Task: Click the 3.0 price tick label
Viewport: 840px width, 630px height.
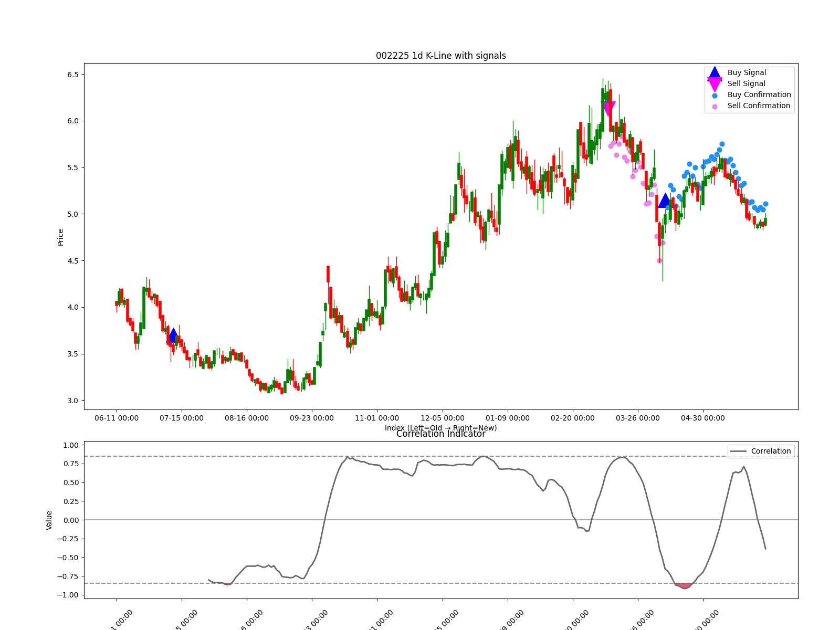Action: [72, 401]
